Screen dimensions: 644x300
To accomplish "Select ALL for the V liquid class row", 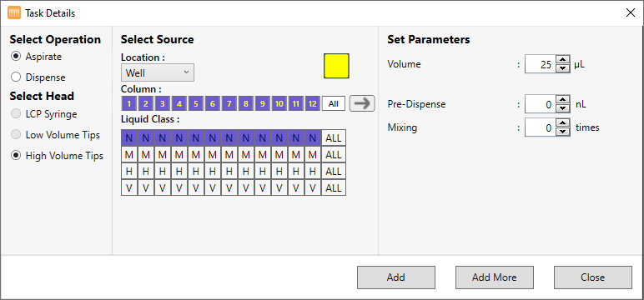I will point(334,188).
